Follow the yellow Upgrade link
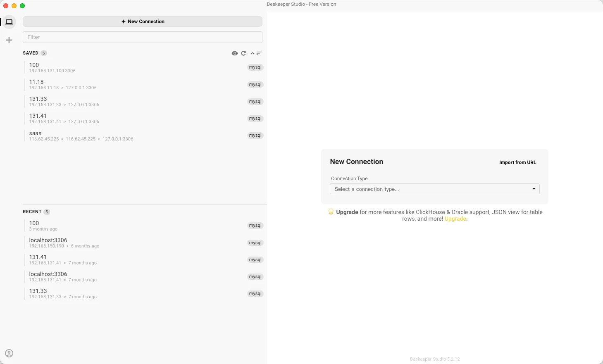This screenshot has height=364, width=603. (455, 219)
